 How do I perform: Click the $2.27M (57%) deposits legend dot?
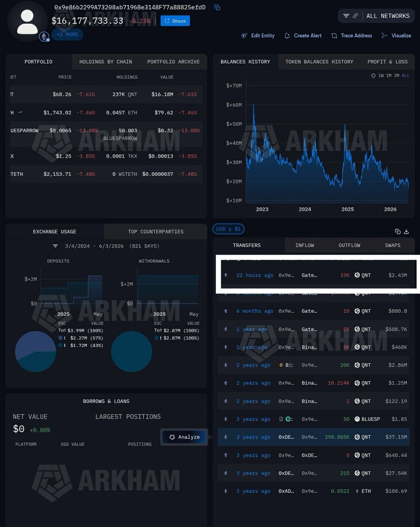[x=60, y=338]
